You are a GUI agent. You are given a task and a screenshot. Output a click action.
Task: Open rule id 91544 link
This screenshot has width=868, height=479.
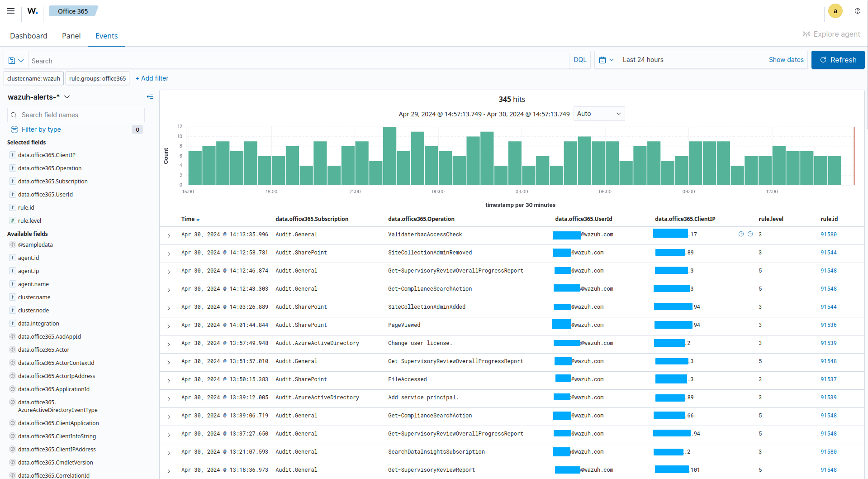coord(828,252)
